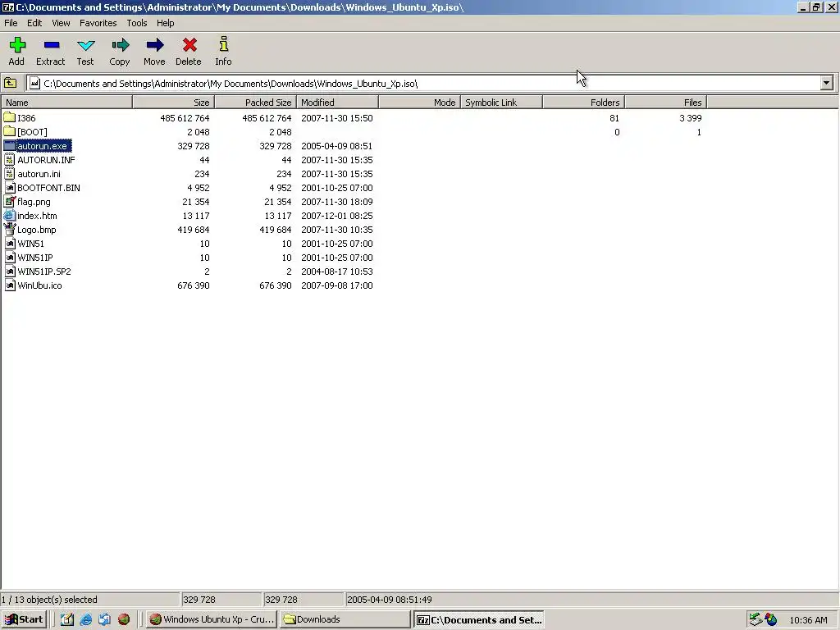Viewport: 840px width, 630px height.
Task: Switch to Windows Ubuntu Xp taskbar window
Action: [x=211, y=619]
